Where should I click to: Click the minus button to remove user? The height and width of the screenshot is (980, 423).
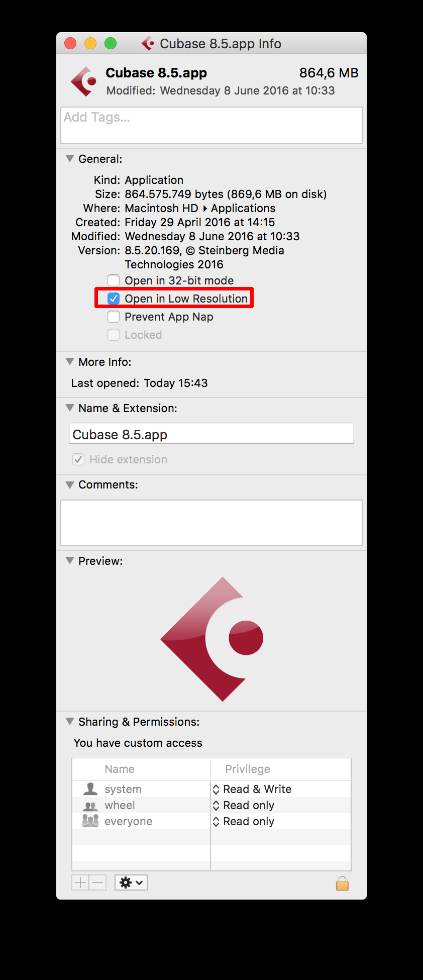pyautogui.click(x=98, y=883)
